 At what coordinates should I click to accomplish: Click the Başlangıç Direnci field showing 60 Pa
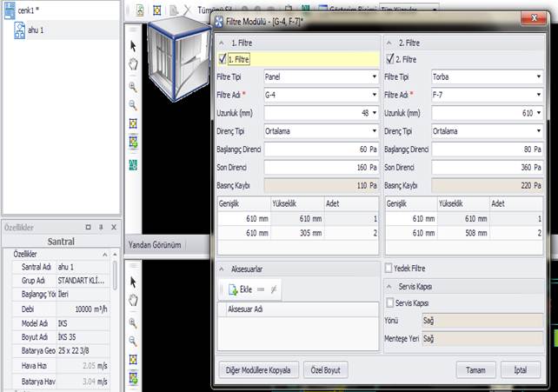pyautogui.click(x=320, y=149)
